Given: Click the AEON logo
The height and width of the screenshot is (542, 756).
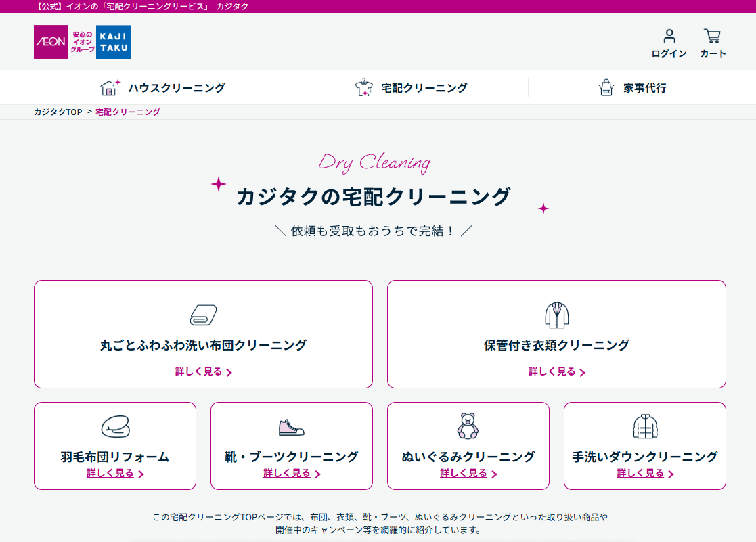Looking at the screenshot, I should 51,42.
